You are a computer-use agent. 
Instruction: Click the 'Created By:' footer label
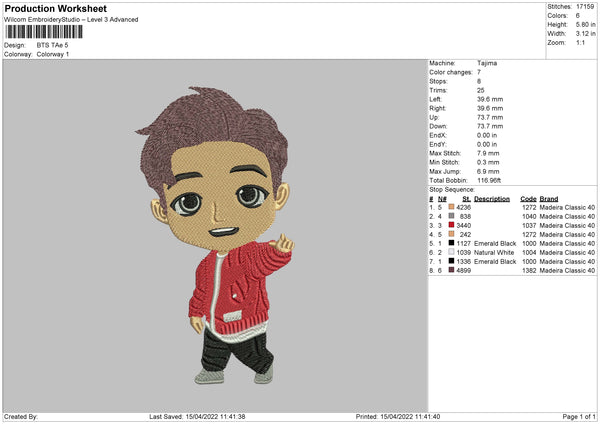point(21,416)
